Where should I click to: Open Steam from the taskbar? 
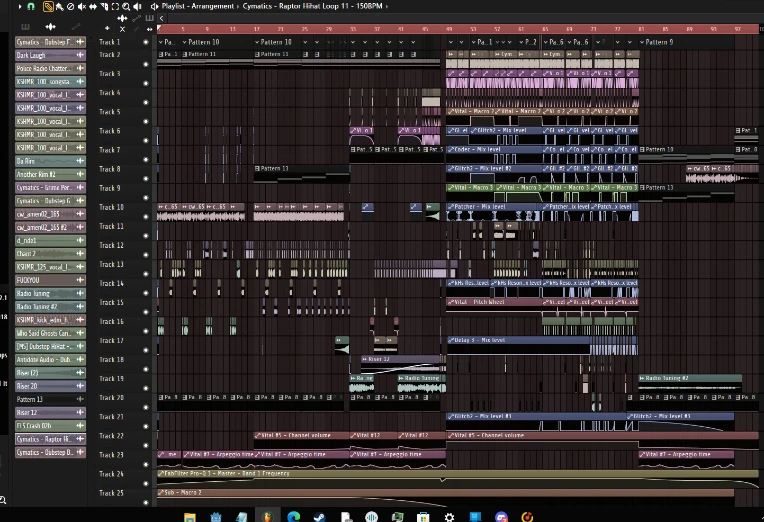click(319, 517)
